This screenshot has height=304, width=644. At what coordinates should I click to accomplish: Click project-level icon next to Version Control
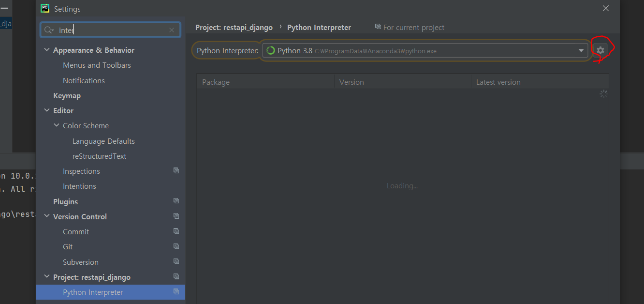pyautogui.click(x=176, y=216)
